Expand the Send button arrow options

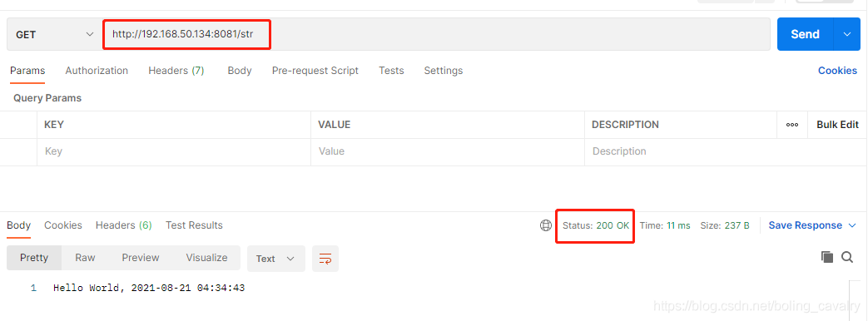(x=847, y=34)
